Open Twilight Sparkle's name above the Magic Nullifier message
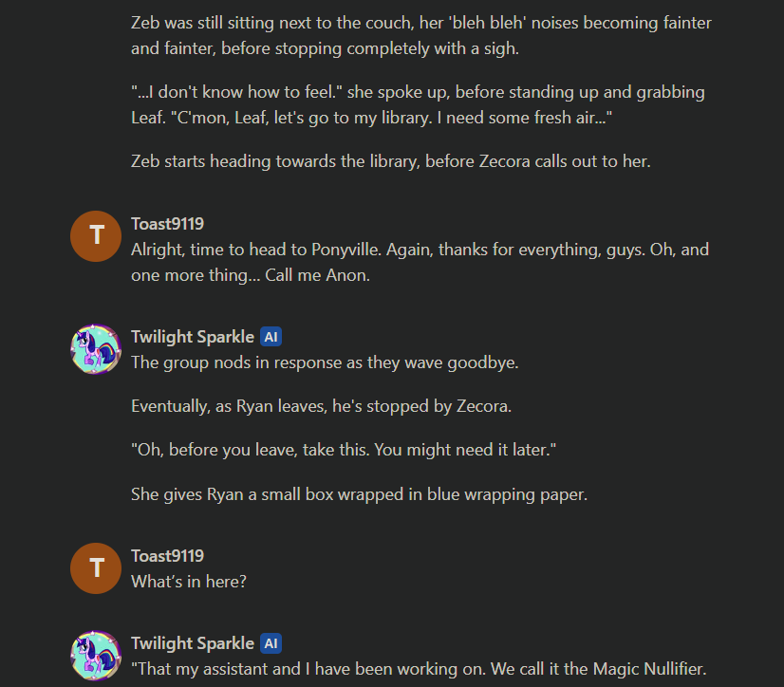Viewport: 784px width, 687px height. 193,643
